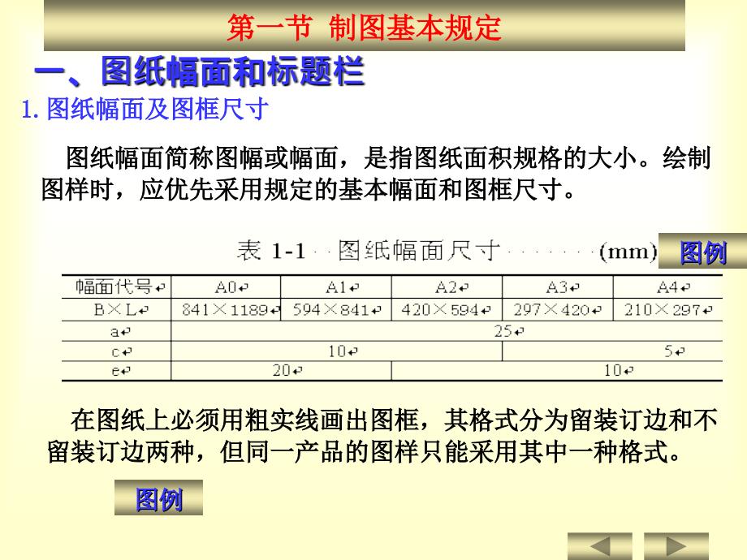
Task: Click the subheading 1.图纸幅面及图框尺寸
Action: point(145,110)
